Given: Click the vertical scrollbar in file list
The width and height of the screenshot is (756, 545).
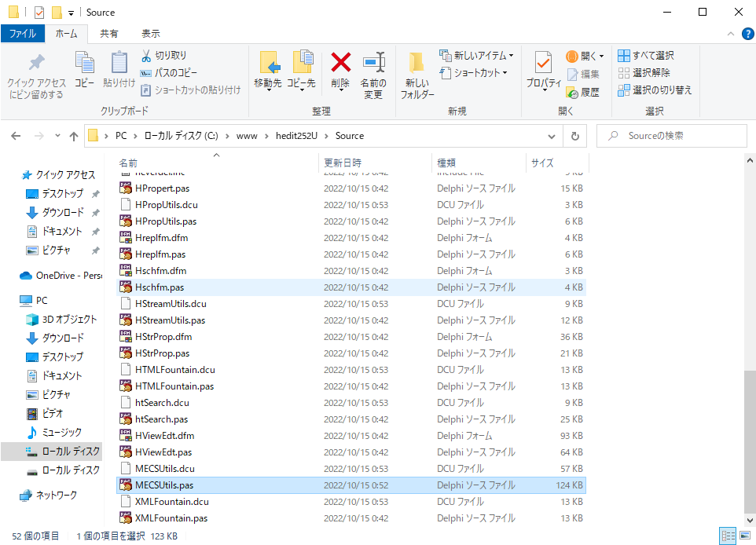Looking at the screenshot, I should 749,440.
